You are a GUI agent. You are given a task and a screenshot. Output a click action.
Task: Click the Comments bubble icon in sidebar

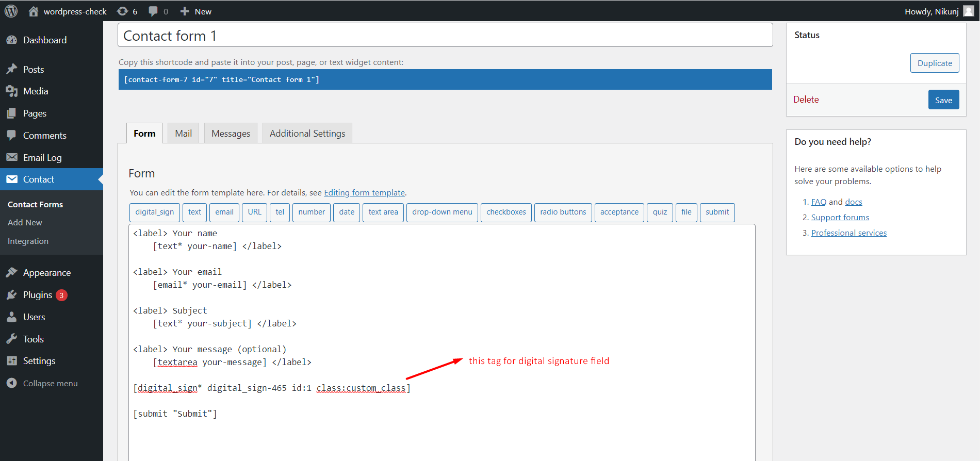point(12,135)
